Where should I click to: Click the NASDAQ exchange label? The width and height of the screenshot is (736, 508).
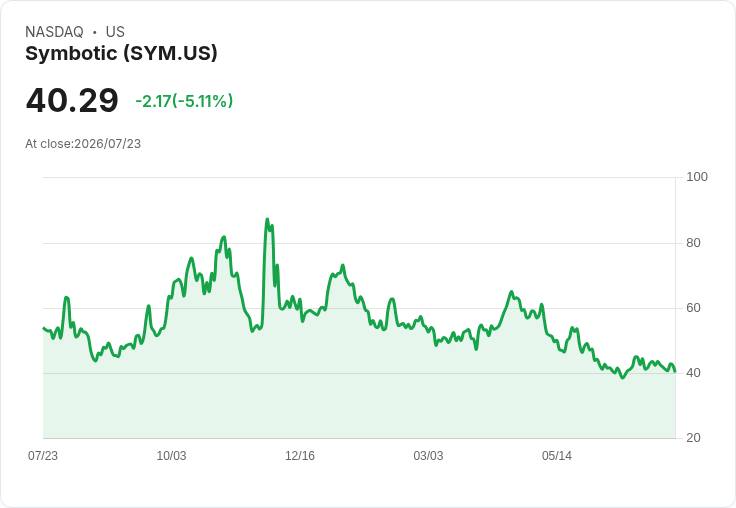54,32
